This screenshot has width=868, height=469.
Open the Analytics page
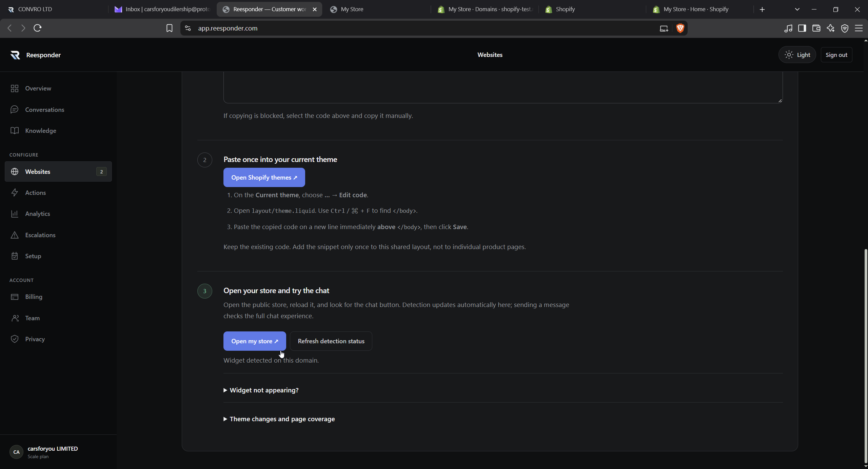point(58,214)
